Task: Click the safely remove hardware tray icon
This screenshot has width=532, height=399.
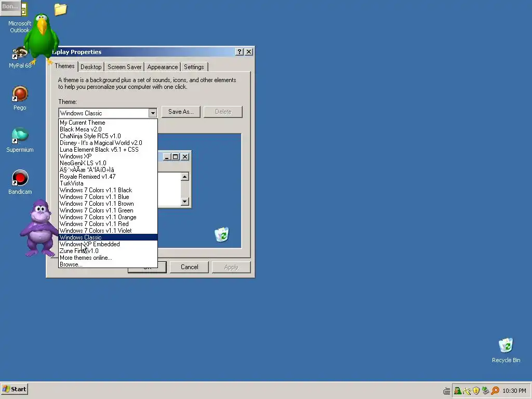Action: coord(486,391)
